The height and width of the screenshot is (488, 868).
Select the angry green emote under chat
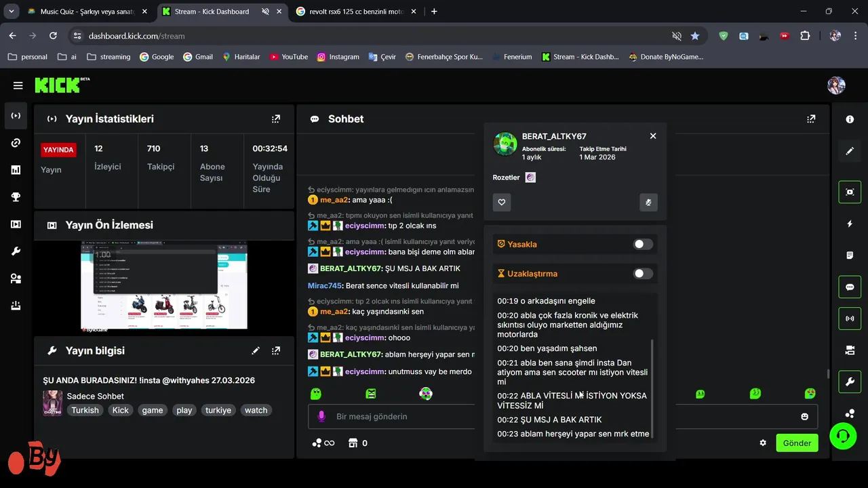coord(370,393)
